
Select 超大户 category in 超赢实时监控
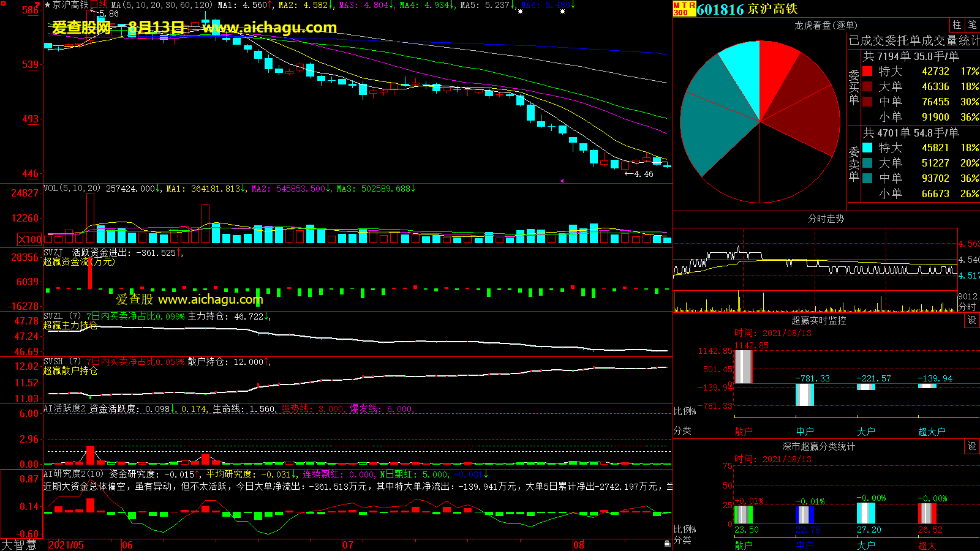coord(932,432)
